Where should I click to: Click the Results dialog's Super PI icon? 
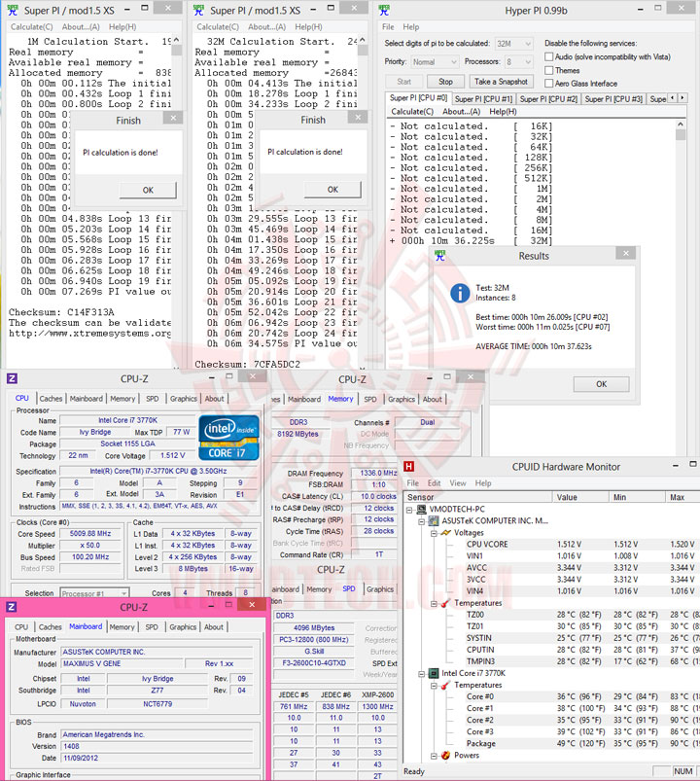[x=440, y=255]
